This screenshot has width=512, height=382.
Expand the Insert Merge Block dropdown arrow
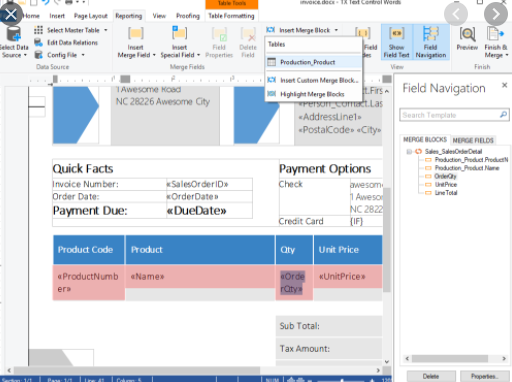336,30
